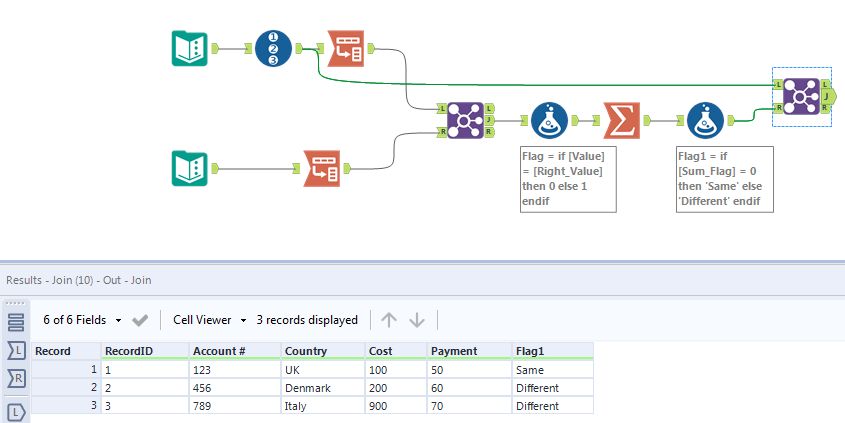Screen dimensions: 845x423
Task: Select the top Transpose tool
Action: pyautogui.click(x=346, y=49)
